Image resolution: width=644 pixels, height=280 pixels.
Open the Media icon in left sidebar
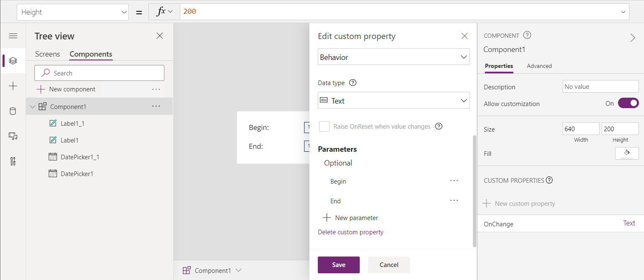tap(13, 136)
